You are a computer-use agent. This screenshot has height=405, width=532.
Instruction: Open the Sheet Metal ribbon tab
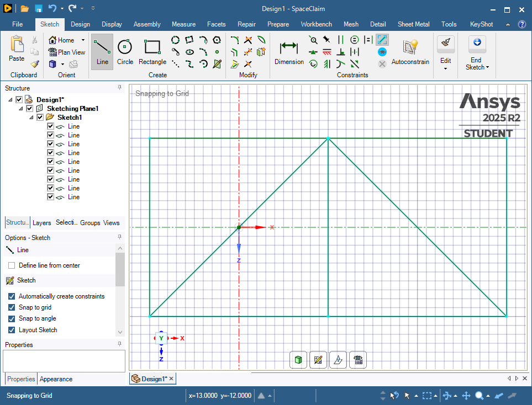(413, 24)
